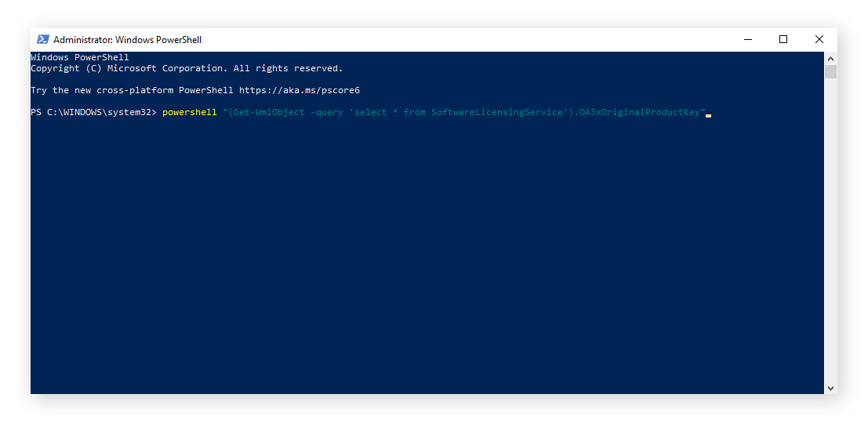The width and height of the screenshot is (868, 423).
Task: Maximize the PowerShell window
Action: (783, 39)
